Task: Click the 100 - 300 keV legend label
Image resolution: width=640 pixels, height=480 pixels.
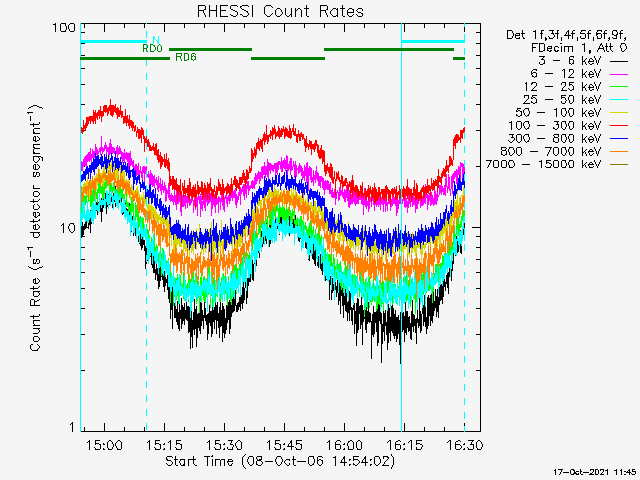Action: coord(555,126)
